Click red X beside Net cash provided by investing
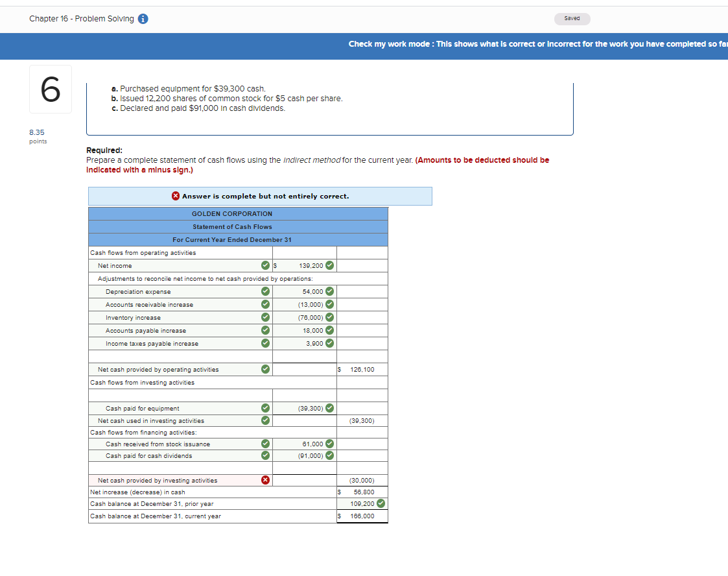This screenshot has height=576, width=728. pos(265,480)
